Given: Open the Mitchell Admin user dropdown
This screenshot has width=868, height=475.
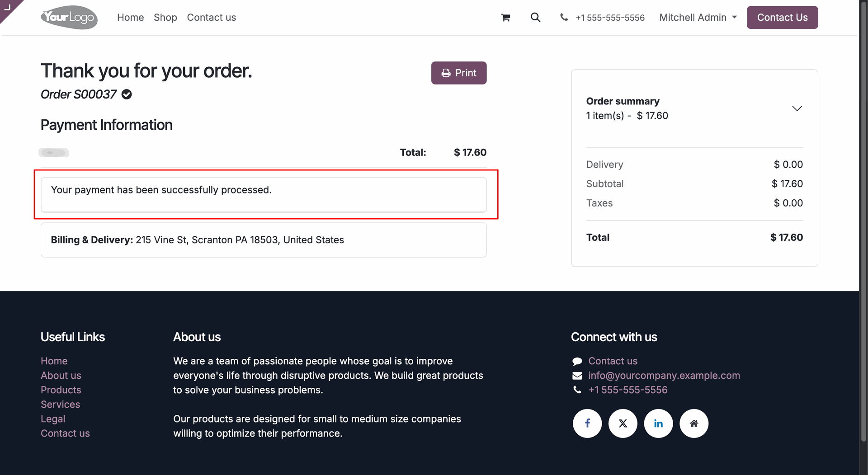Looking at the screenshot, I should click(x=698, y=18).
